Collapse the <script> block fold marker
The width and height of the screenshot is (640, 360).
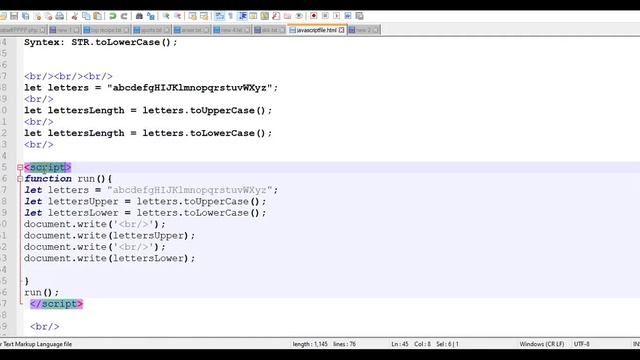20,167
